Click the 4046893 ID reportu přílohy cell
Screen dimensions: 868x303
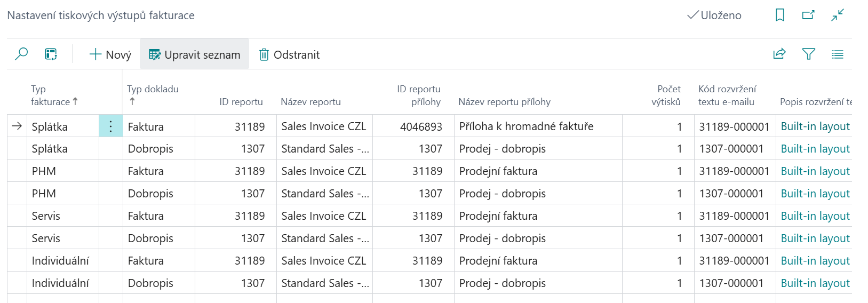tap(421, 126)
